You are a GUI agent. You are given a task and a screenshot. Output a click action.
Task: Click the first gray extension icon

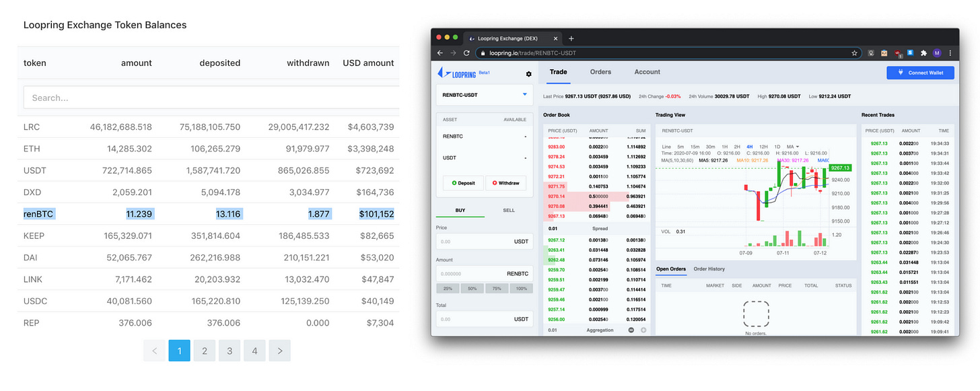[x=871, y=52]
